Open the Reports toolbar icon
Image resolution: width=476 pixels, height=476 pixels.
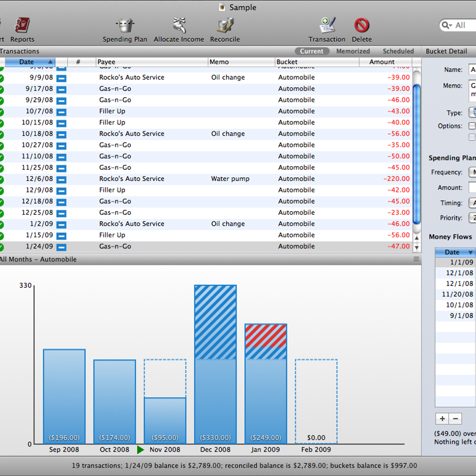22,26
